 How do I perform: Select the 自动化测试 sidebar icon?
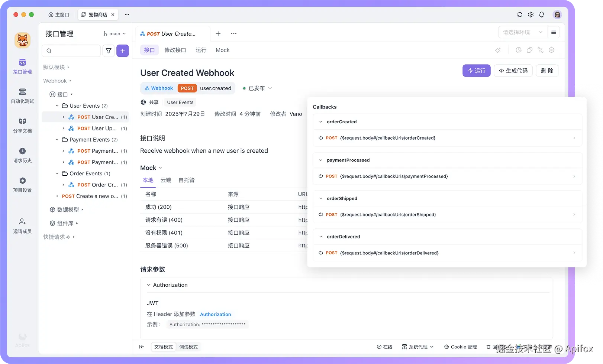point(22,96)
